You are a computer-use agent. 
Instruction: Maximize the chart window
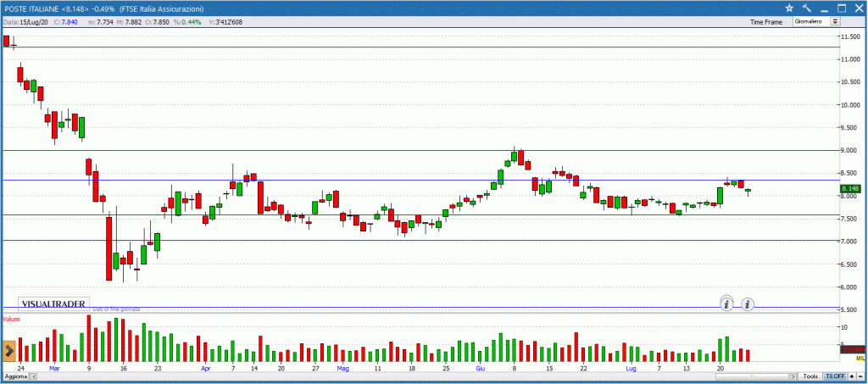coord(842,8)
